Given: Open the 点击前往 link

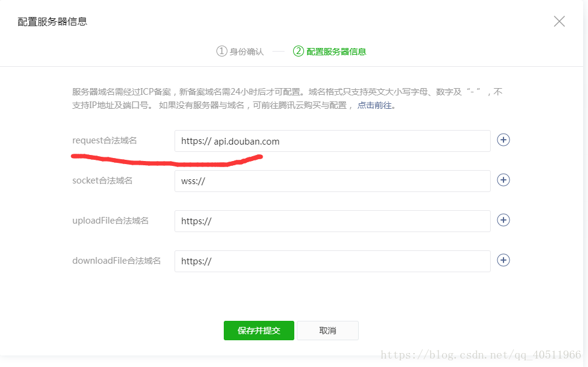Looking at the screenshot, I should click(375, 105).
